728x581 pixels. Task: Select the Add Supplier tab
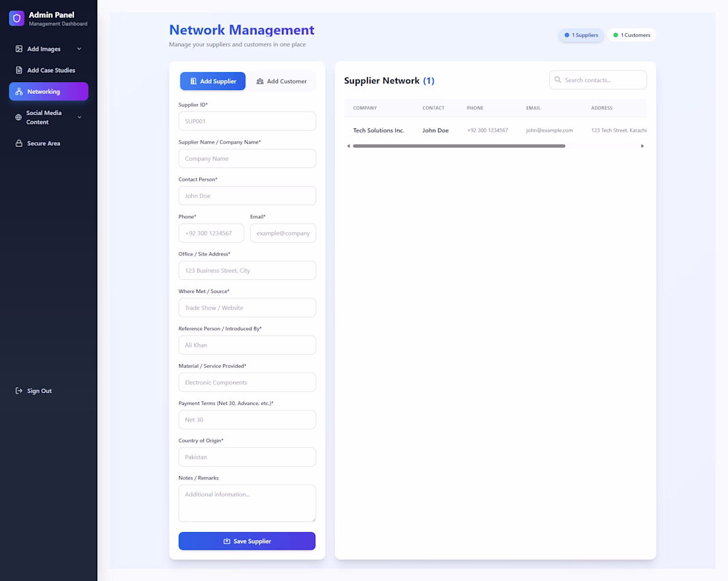212,81
